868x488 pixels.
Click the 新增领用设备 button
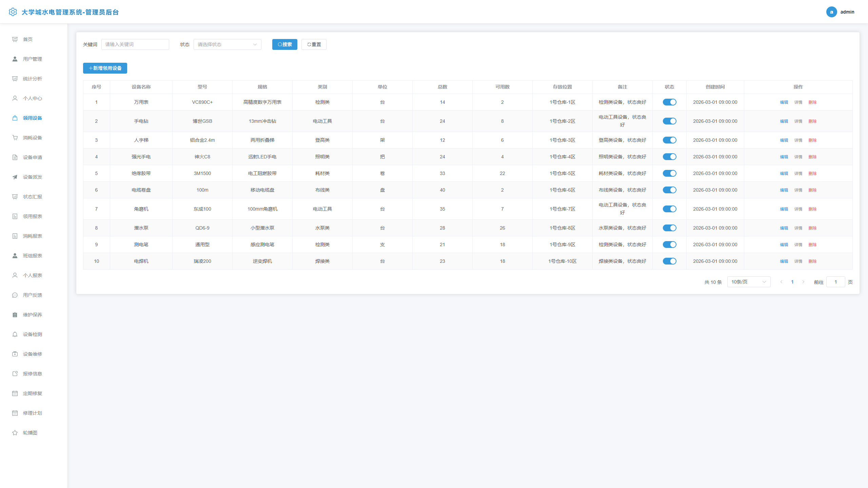pyautogui.click(x=105, y=68)
